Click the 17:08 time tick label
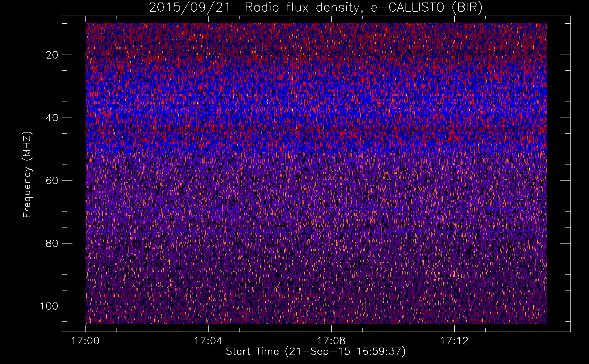The width and height of the screenshot is (589, 364). (x=331, y=341)
